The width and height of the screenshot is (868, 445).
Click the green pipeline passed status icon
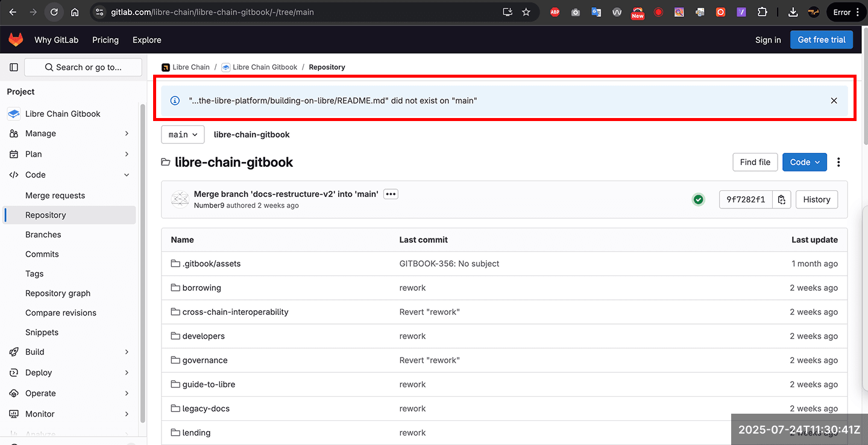coord(699,200)
